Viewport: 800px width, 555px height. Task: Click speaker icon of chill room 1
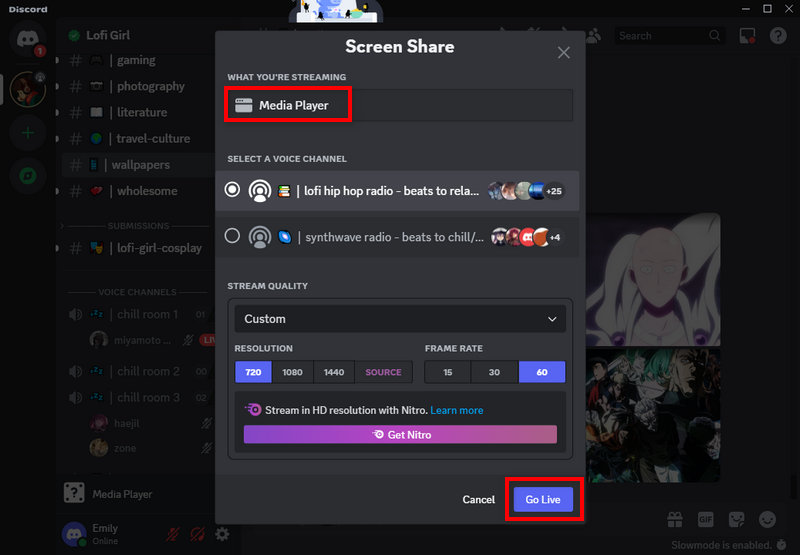click(x=75, y=314)
